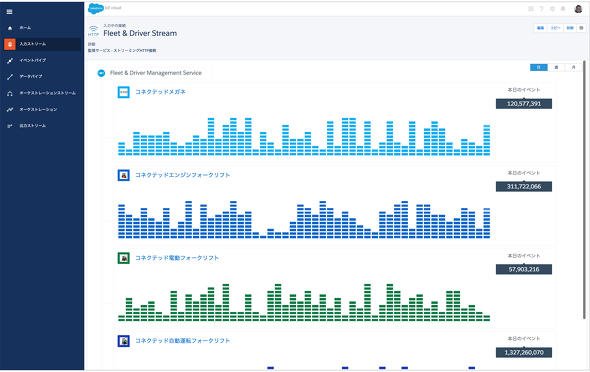Click the event count 120,577,391
Screen dimensions: 590x372
524,104
